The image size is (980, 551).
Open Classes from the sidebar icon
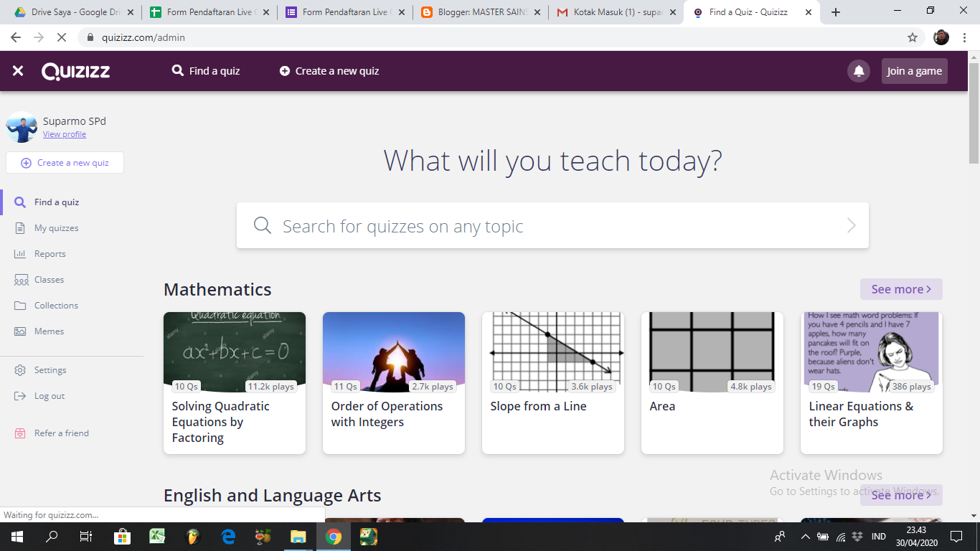click(22, 279)
